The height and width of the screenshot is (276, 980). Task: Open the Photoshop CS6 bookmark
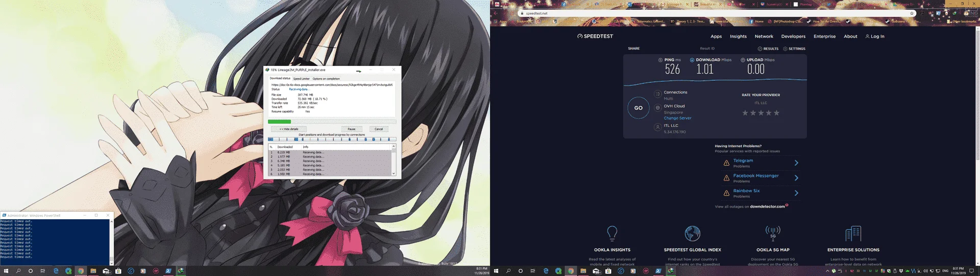coord(785,21)
